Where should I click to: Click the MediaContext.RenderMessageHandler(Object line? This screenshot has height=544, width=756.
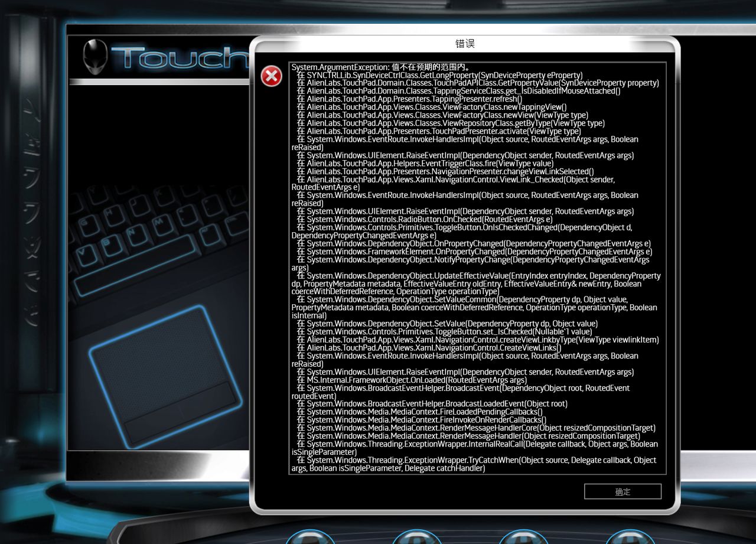[x=468, y=436]
